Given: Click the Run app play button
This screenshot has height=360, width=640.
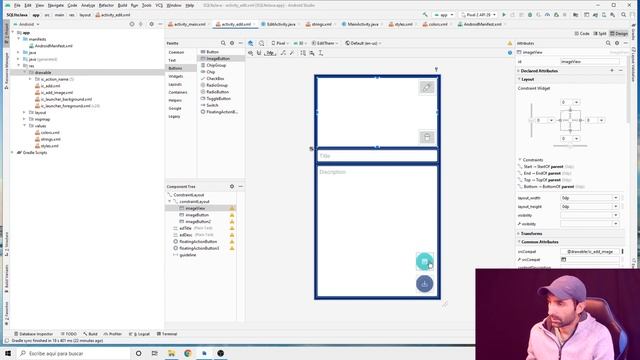Looking at the screenshot, I should [x=504, y=15].
